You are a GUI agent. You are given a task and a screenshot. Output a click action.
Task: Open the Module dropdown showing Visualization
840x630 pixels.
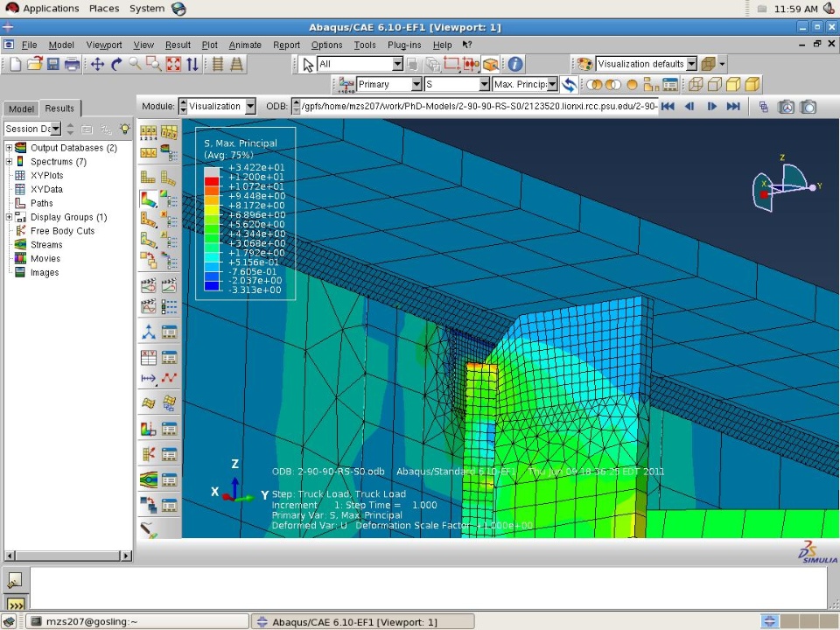tap(217, 107)
